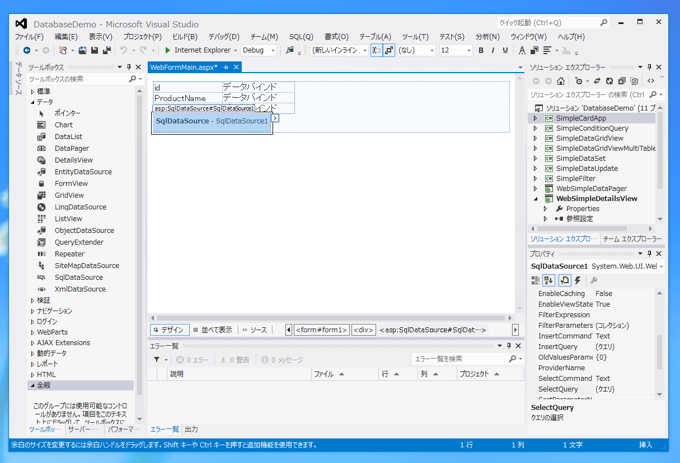Select ObjectDataSource in the toolbox
Image resolution: width=680 pixels, height=463 pixels.
(x=84, y=230)
